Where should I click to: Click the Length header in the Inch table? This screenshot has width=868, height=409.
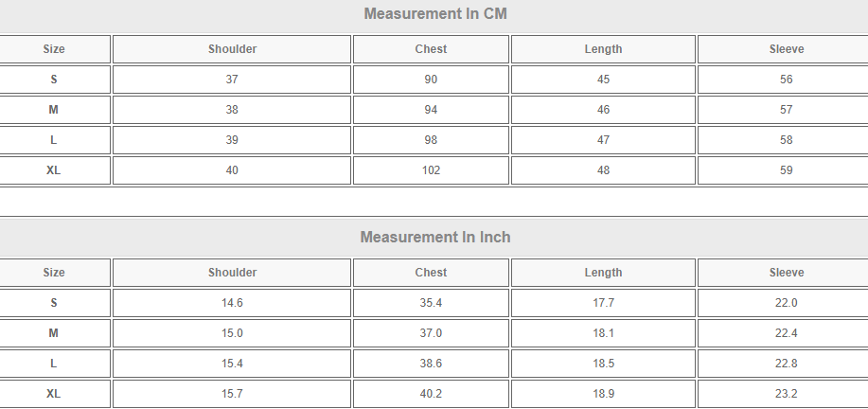[603, 273]
